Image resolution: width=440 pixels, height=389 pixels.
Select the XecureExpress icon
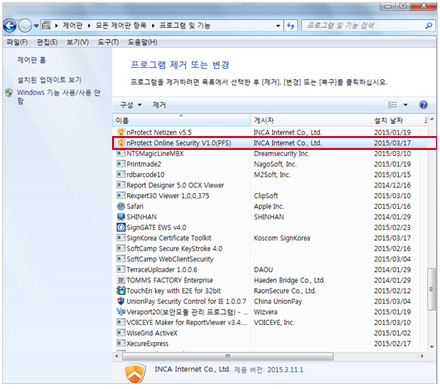(x=121, y=343)
